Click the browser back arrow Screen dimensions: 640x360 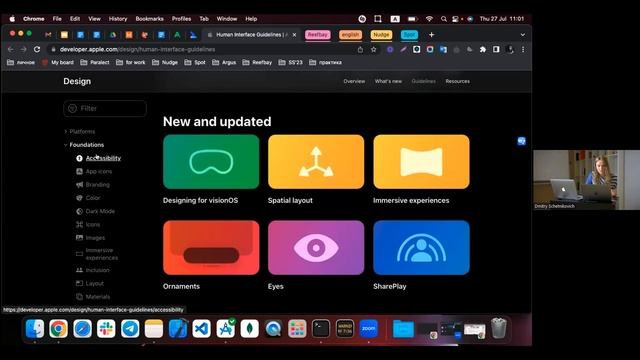[x=11, y=49]
